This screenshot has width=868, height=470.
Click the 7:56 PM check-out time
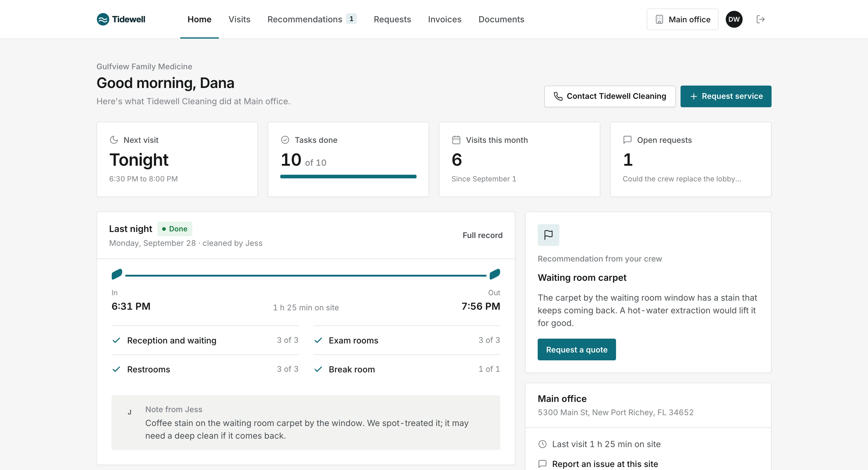coord(481,306)
